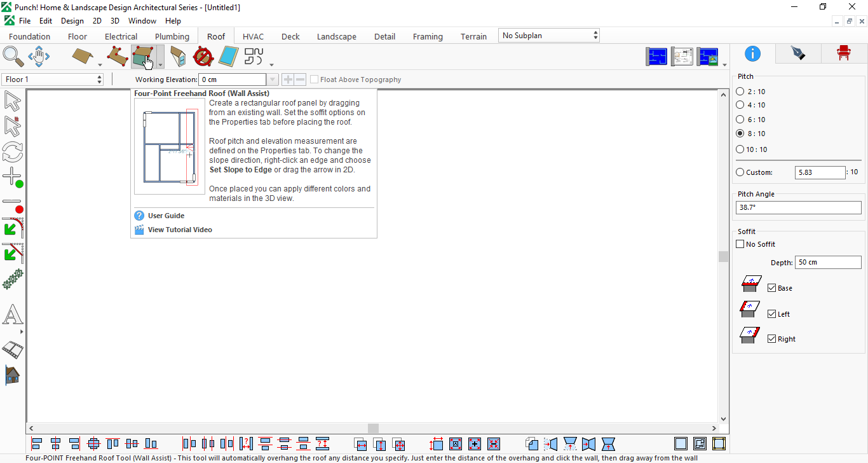
Task: Choose the Text tool in sidebar
Action: point(13,315)
